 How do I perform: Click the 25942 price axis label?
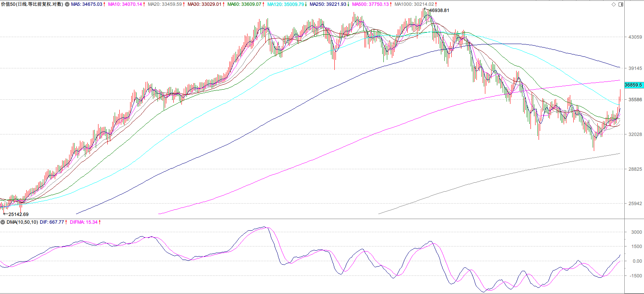point(635,204)
